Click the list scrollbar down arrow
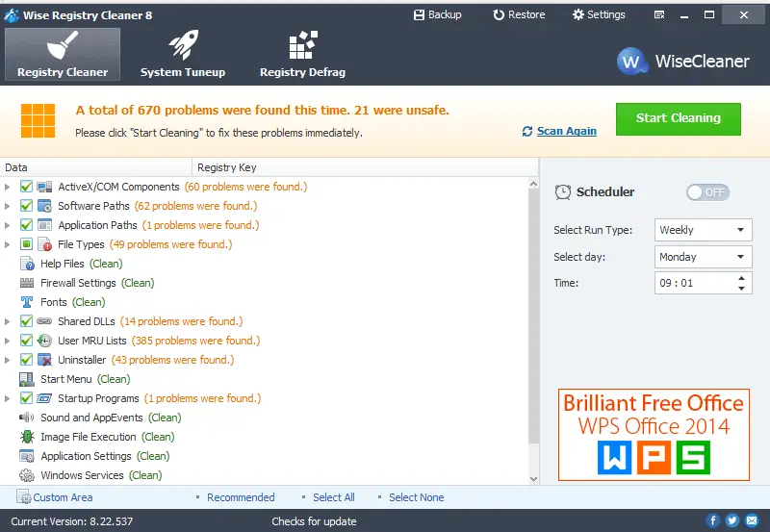The image size is (770, 532). pyautogui.click(x=534, y=479)
